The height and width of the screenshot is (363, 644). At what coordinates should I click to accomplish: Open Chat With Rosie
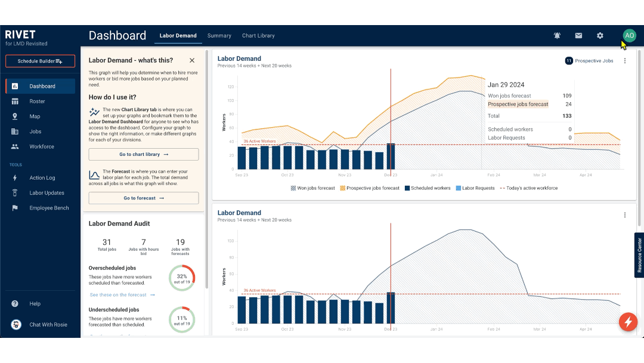[48, 325]
